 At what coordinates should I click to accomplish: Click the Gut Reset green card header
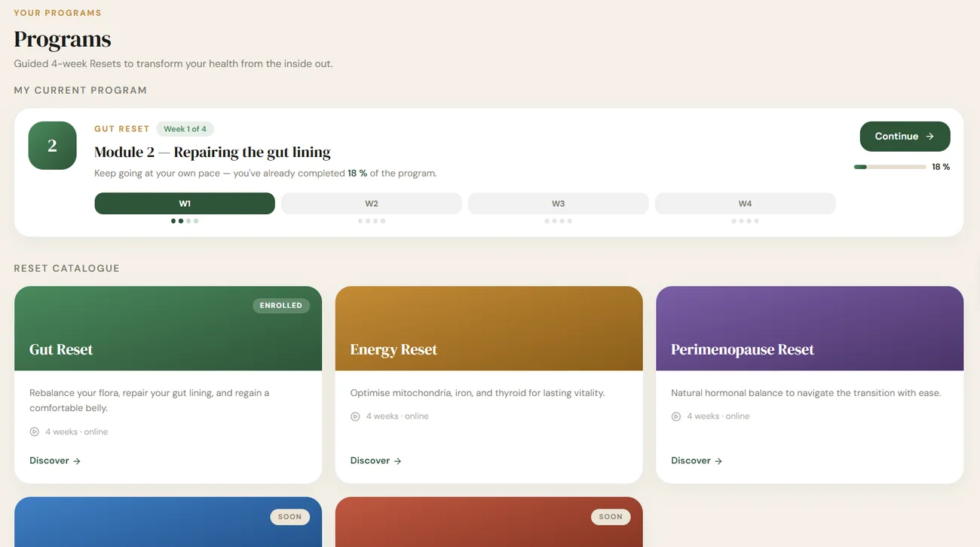168,328
